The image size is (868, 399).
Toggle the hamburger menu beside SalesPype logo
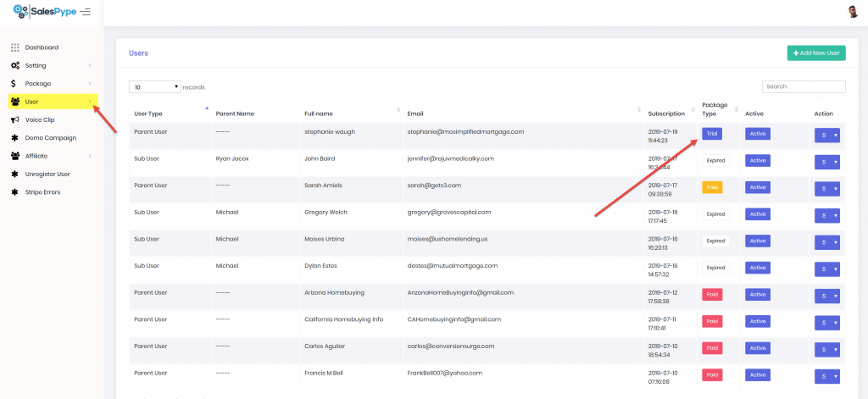85,11
